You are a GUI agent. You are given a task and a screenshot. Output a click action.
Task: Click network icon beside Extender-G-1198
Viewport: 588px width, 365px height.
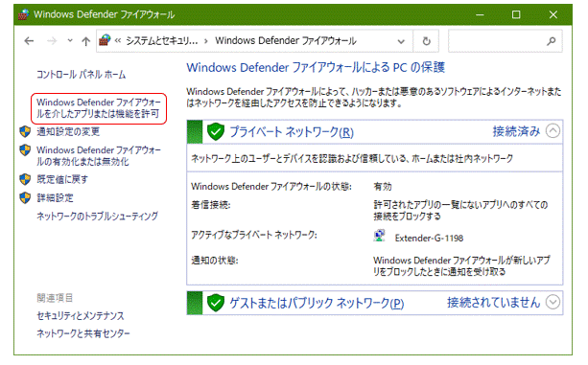click(379, 236)
